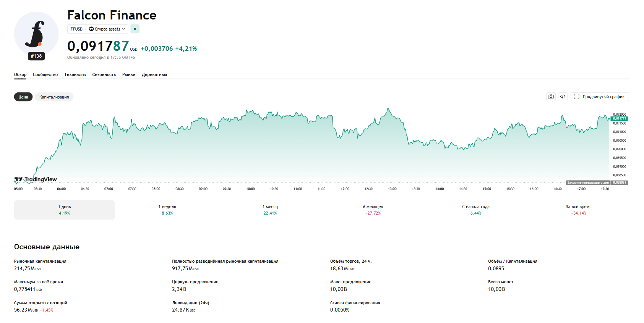Click the Обновлено сегодня в 17:35 timestamp
This screenshot has width=644, height=323.
pyautogui.click(x=101, y=58)
